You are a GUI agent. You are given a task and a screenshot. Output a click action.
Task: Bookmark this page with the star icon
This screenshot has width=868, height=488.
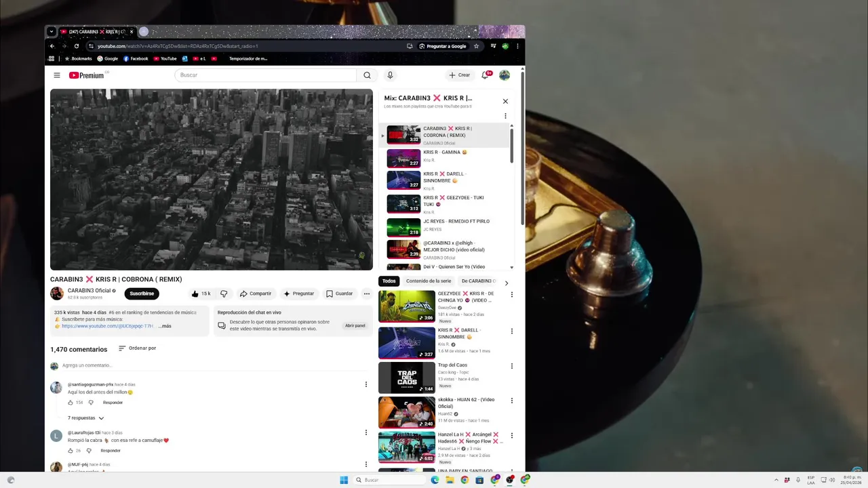click(x=476, y=46)
